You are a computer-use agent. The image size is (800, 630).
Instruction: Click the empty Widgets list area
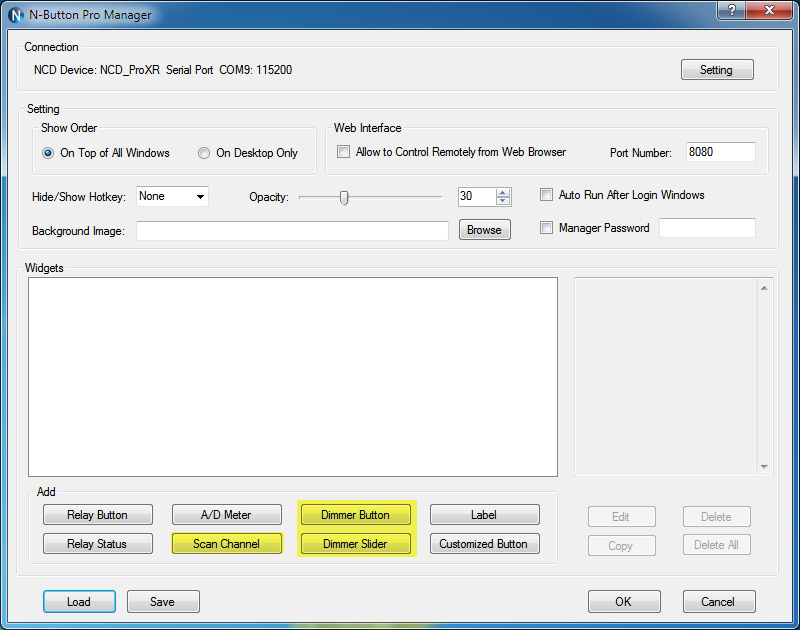(293, 377)
